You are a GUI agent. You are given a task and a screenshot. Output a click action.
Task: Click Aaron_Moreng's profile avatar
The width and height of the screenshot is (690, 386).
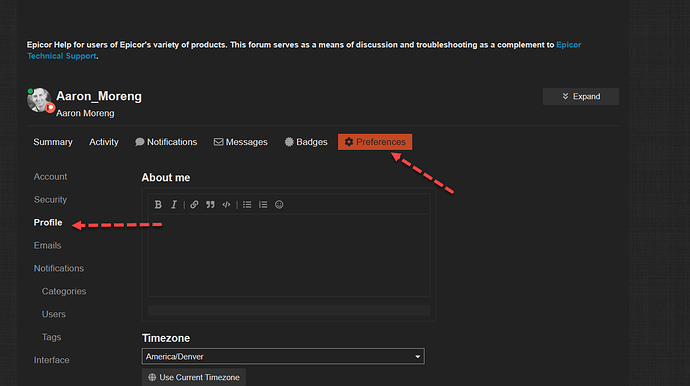[39, 100]
